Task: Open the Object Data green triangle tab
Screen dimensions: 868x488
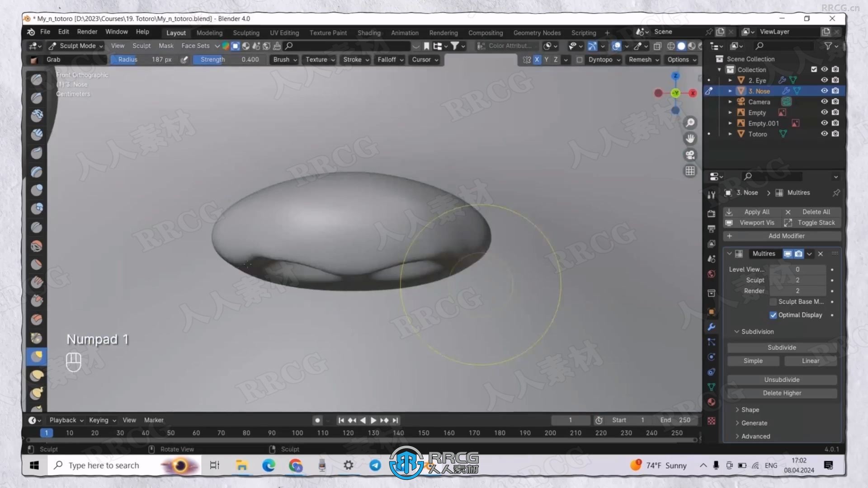Action: (x=711, y=387)
